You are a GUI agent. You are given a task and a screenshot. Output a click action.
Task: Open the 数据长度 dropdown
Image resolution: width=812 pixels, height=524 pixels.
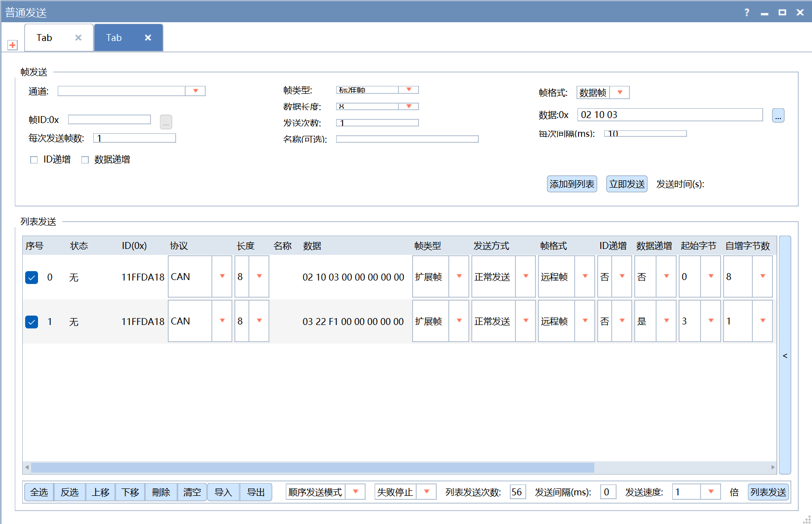[x=409, y=106]
